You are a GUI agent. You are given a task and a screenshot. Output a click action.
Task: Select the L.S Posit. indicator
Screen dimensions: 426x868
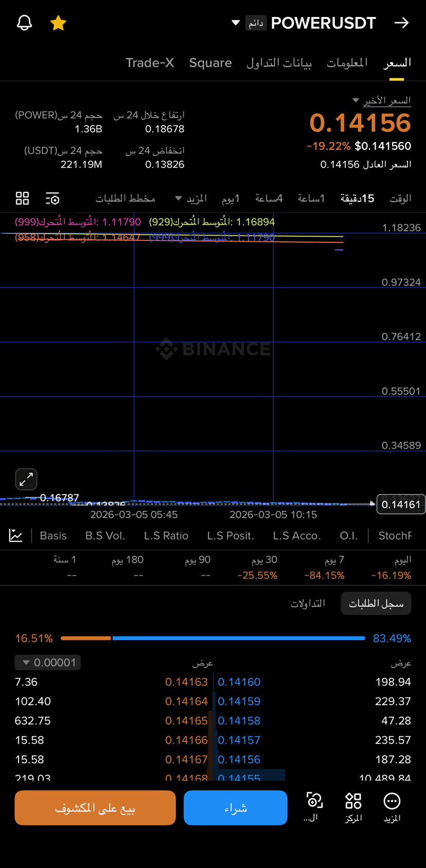pyautogui.click(x=230, y=535)
